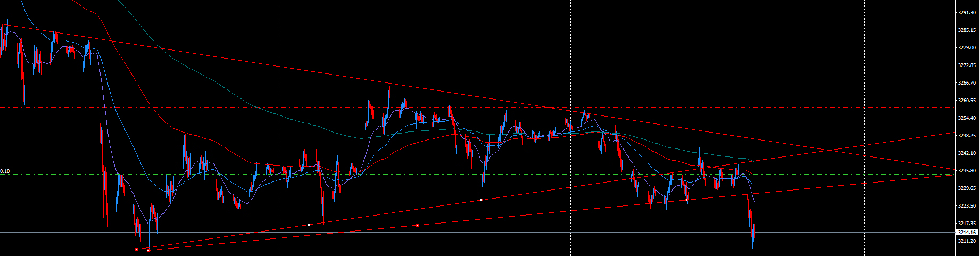Select the 3266.70 price scale value
Screen dimensions: 980x256
966,82
